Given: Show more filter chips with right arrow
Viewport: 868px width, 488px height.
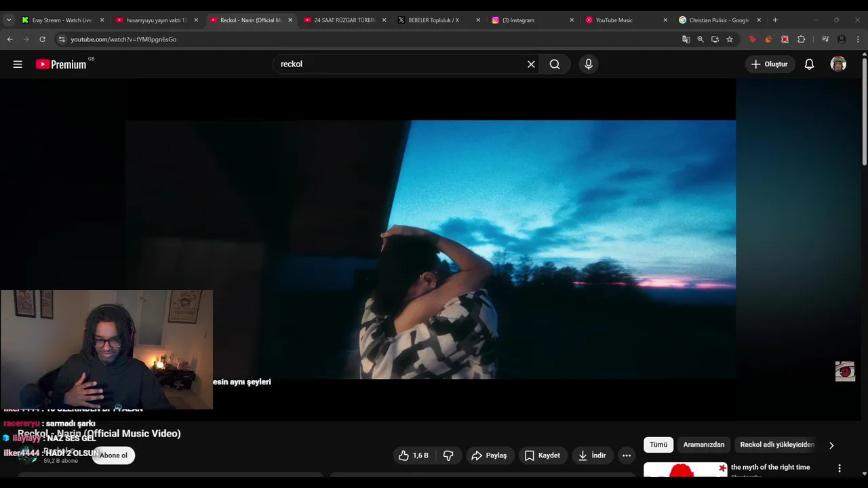Looking at the screenshot, I should click(831, 445).
